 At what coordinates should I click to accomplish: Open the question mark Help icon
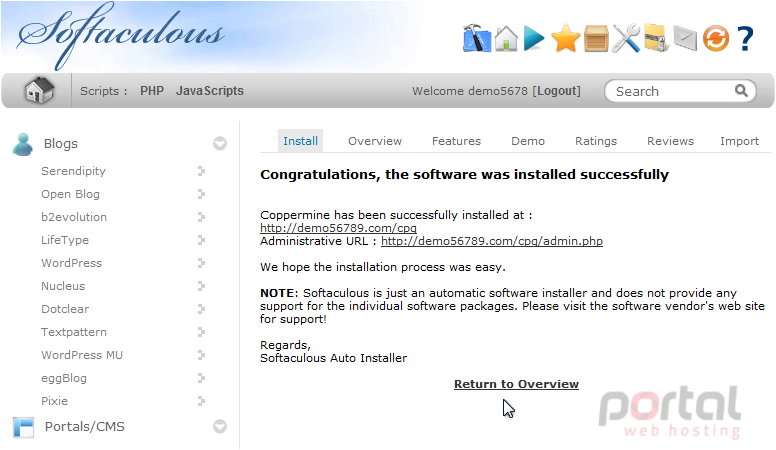point(745,39)
